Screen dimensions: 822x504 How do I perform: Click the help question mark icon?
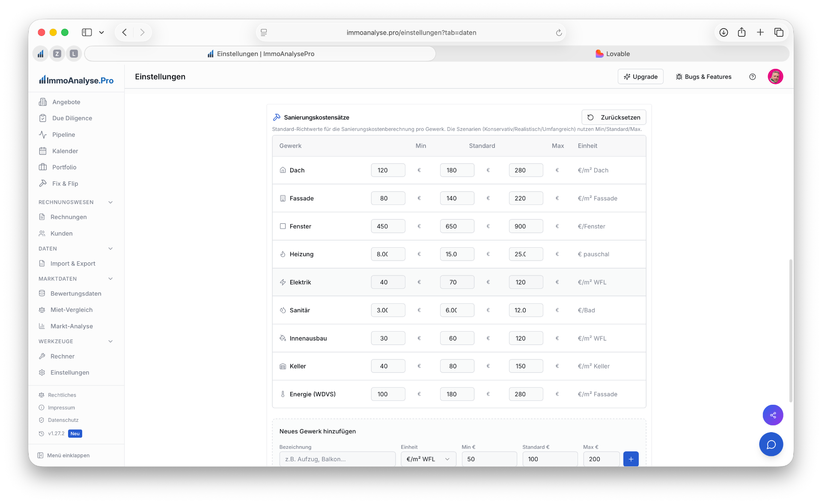[x=752, y=77]
